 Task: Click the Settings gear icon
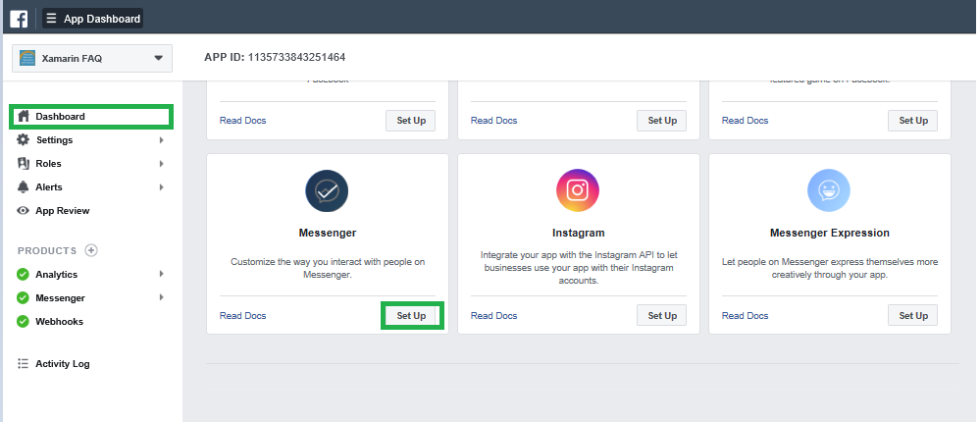[x=24, y=139]
